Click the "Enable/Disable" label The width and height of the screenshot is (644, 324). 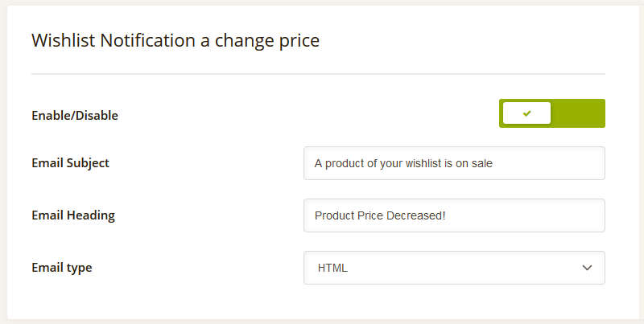pos(75,116)
